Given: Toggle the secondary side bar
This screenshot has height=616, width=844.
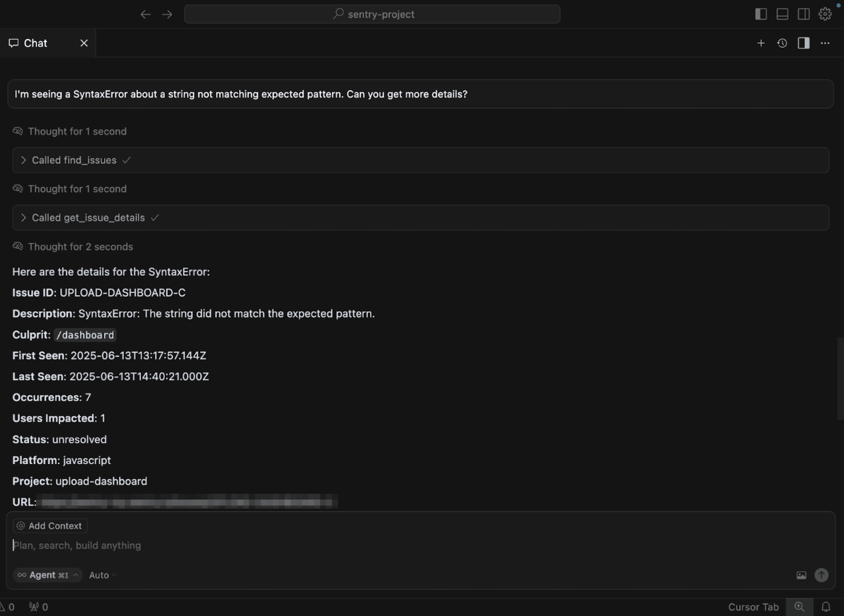Looking at the screenshot, I should (x=803, y=14).
